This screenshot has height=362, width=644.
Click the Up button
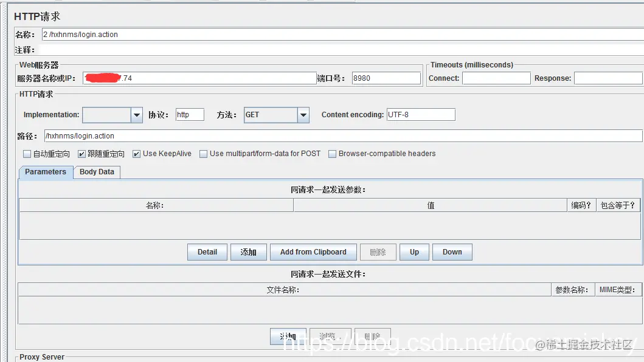click(x=414, y=252)
